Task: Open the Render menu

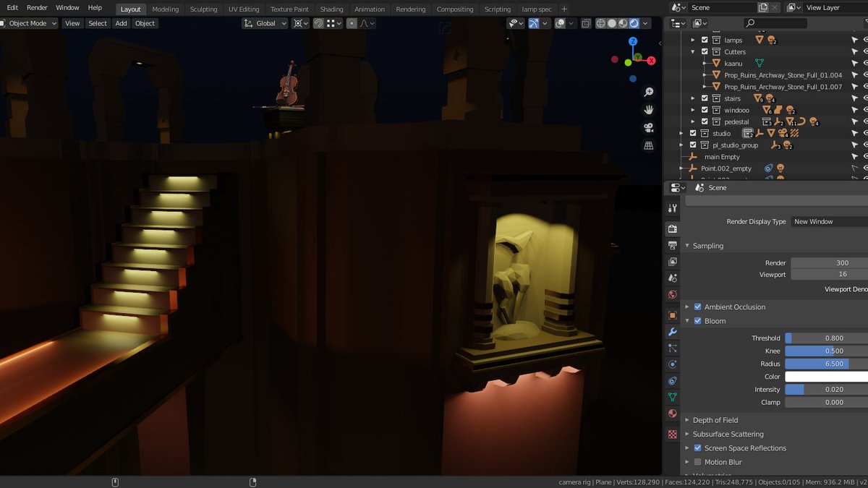Action: point(37,7)
